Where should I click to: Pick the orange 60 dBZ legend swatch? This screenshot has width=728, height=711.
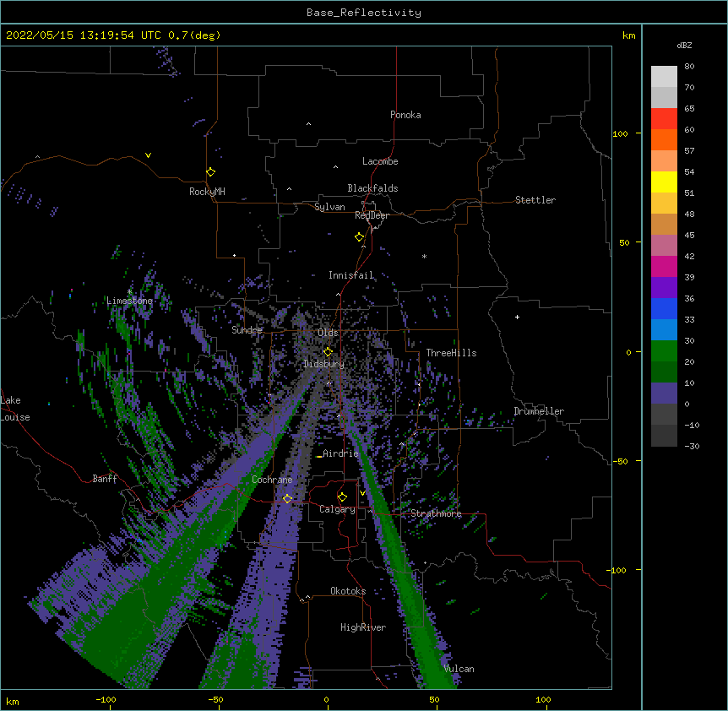pyautogui.click(x=664, y=139)
